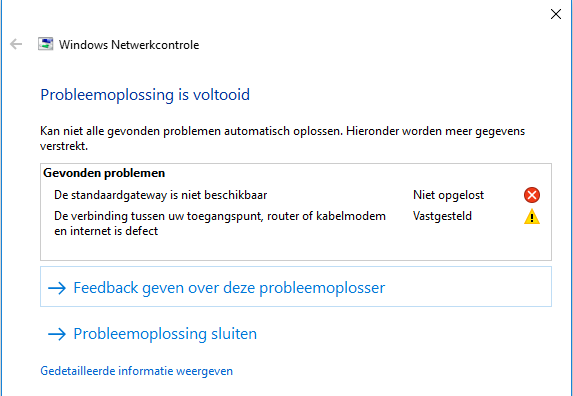573x396 pixels.
Task: Open Feedback geven over deze probleemoplosser
Action: tap(296, 286)
